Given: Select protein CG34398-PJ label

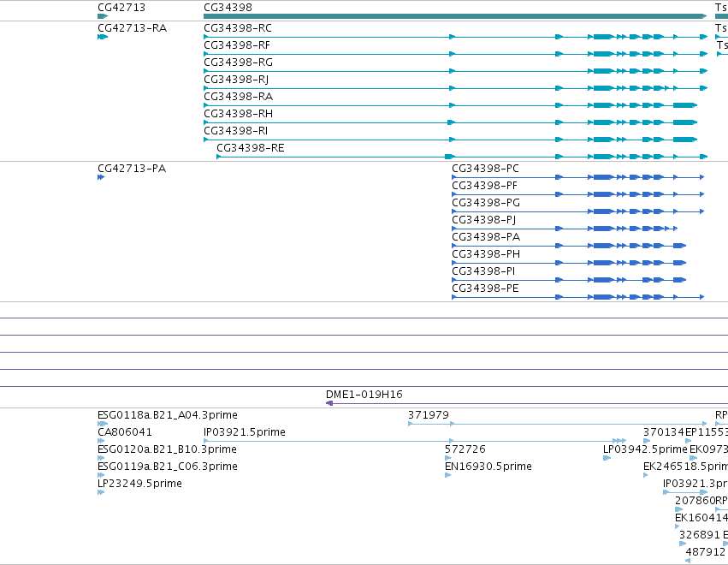Looking at the screenshot, I should point(484,220).
